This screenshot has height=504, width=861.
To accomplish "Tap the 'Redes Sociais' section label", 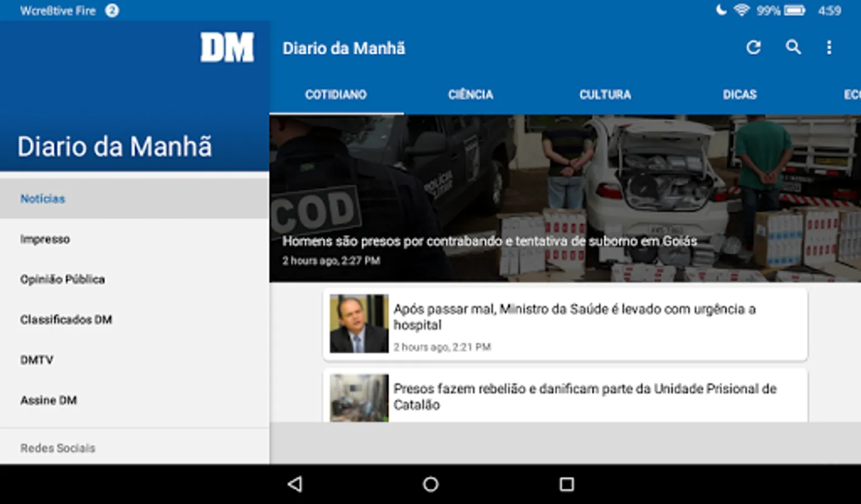I will point(58,448).
